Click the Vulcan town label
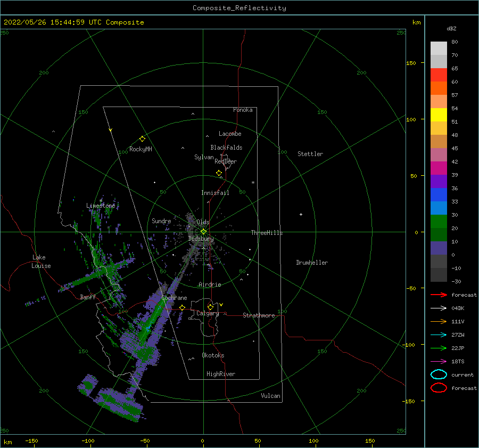 click(x=271, y=396)
